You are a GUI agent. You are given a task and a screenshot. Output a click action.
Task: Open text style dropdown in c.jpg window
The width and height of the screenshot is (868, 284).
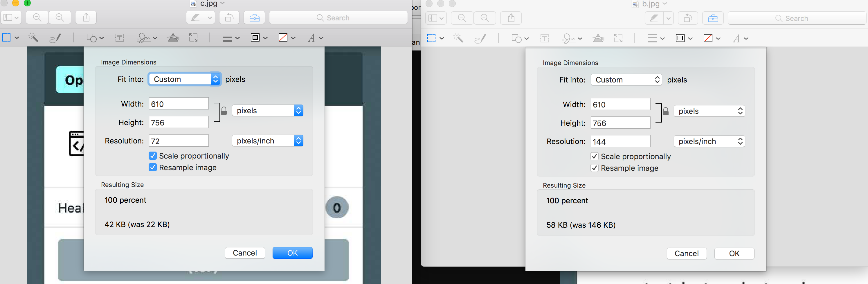tap(315, 38)
